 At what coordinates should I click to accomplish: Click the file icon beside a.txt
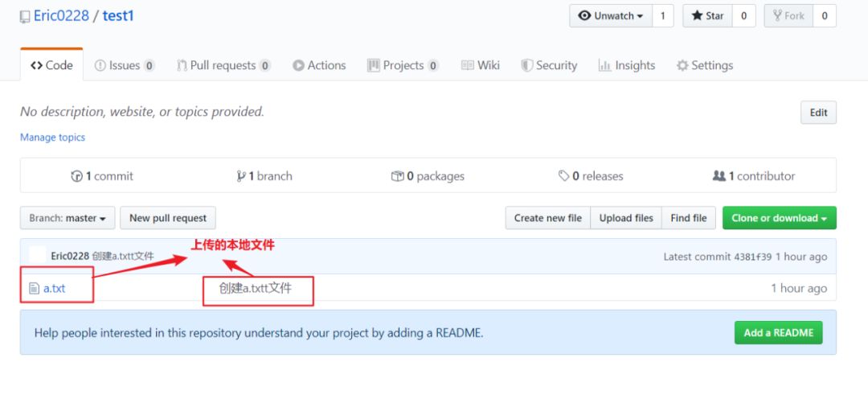[x=35, y=288]
